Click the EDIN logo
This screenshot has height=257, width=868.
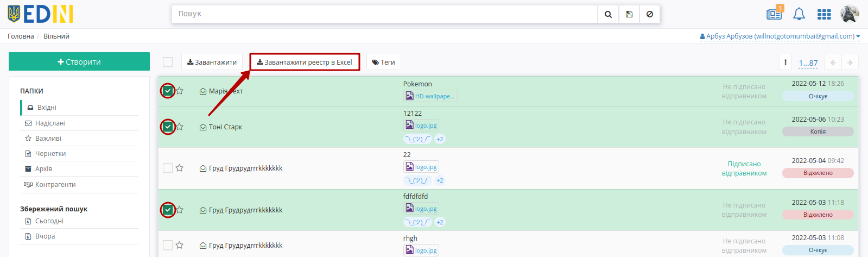coord(40,14)
